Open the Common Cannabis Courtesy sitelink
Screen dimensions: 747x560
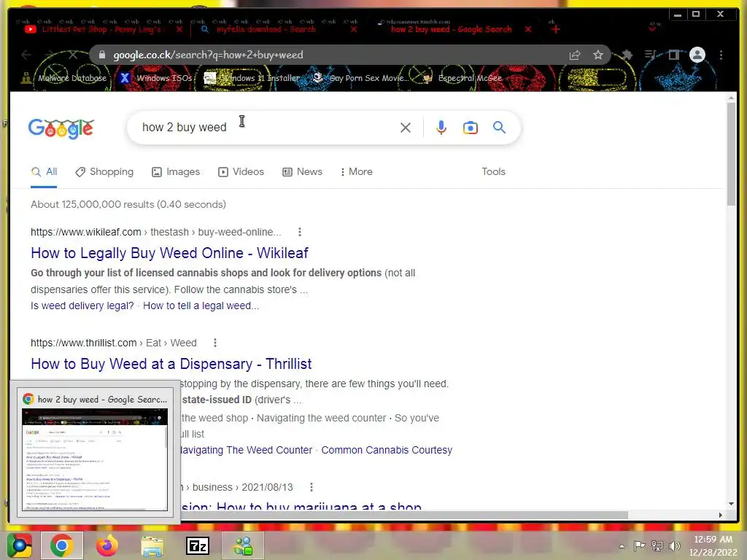tap(387, 450)
